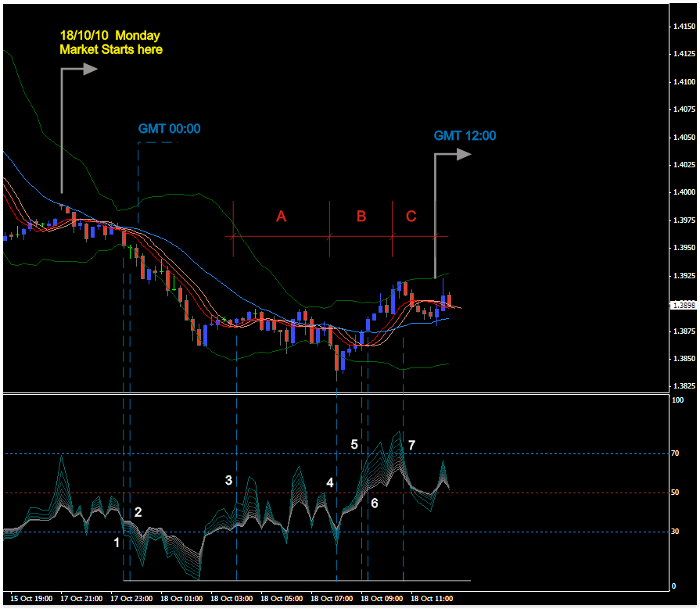Click the current price tag 1.3898 on the axis
Viewport: 700px width, 609px height.
click(x=681, y=305)
